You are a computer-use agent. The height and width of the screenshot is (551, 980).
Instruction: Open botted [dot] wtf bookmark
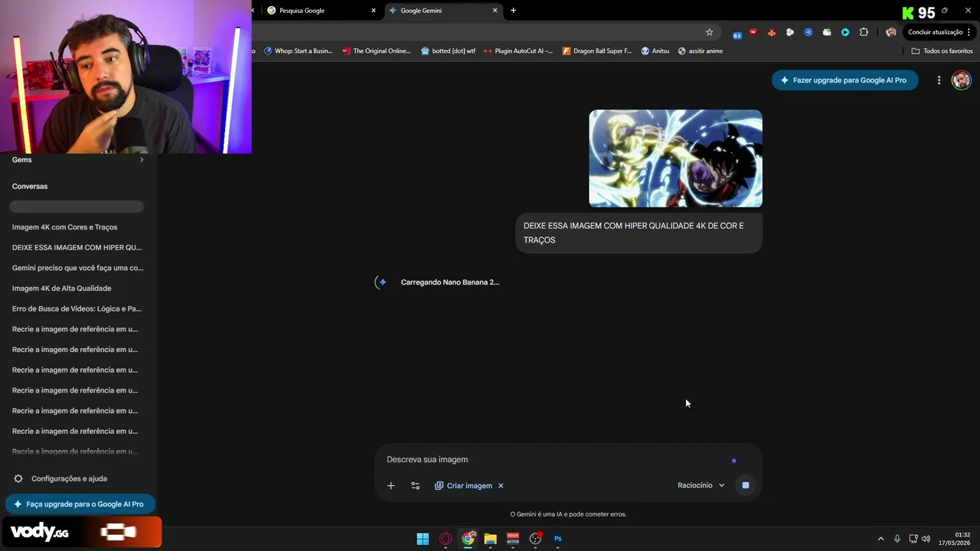(448, 51)
